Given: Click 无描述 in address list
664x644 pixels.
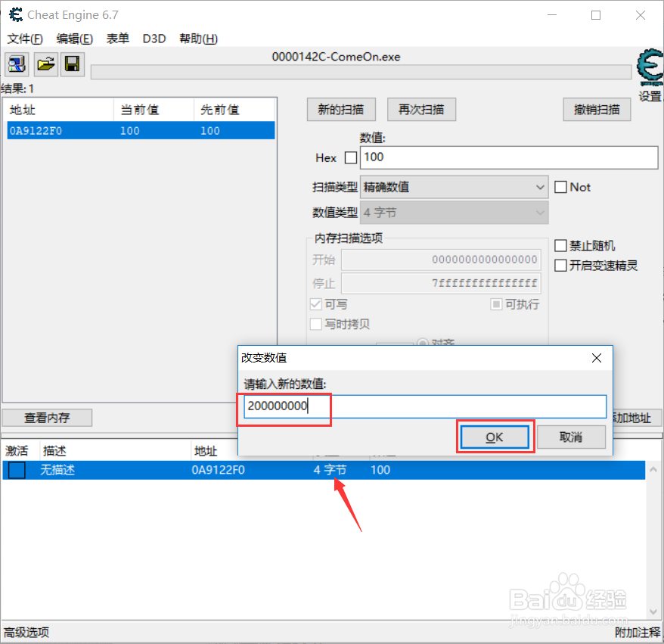Looking at the screenshot, I should coord(57,470).
